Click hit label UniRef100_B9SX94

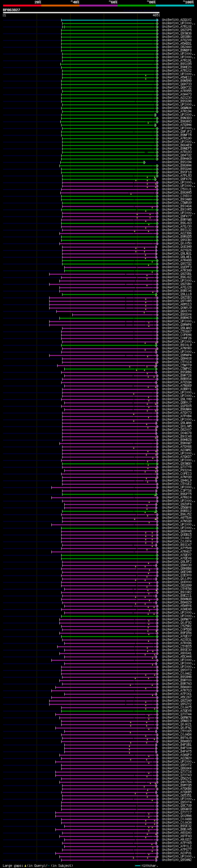(177, 162)
